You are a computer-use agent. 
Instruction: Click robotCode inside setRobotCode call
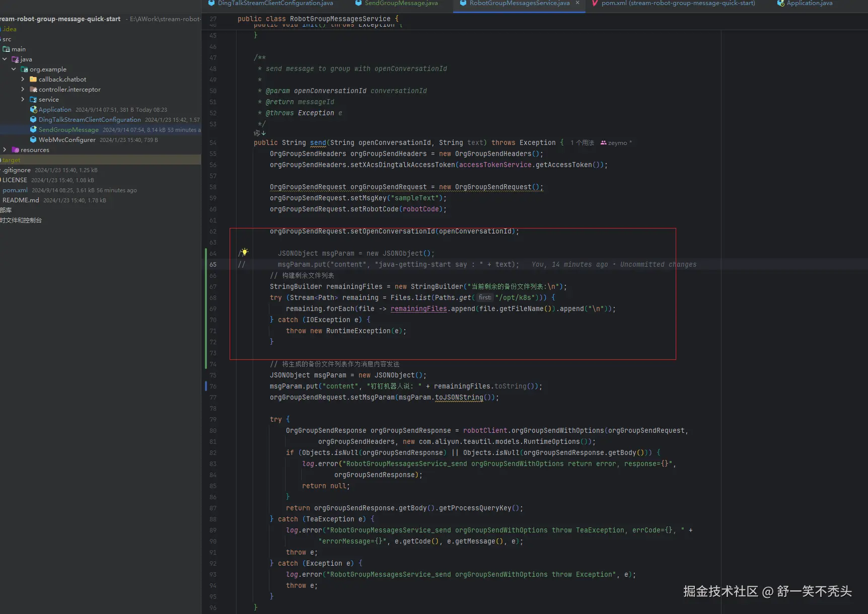420,209
